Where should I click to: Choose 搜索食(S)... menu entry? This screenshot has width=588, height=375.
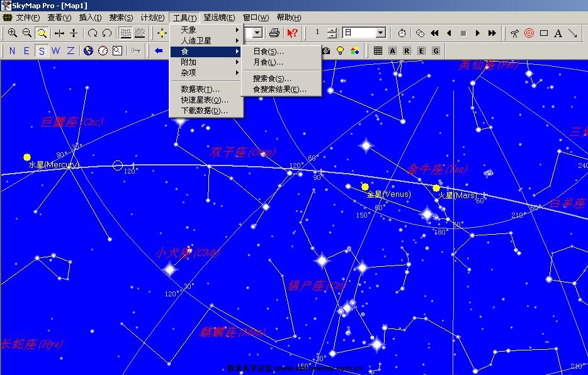281,78
